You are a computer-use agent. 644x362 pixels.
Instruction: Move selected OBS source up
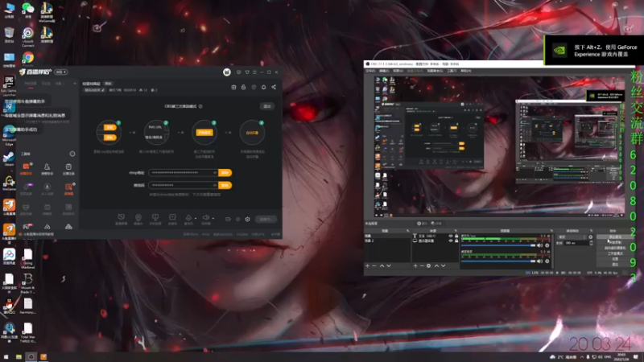coord(436,266)
